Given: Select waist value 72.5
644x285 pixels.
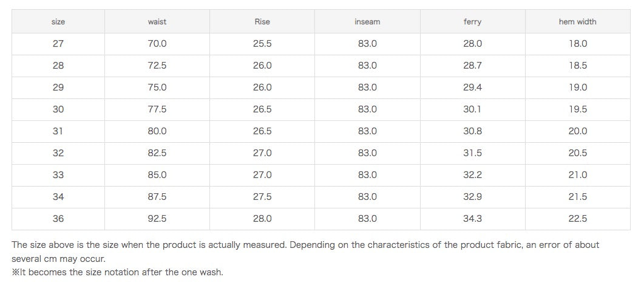Looking at the screenshot, I should pos(157,66).
